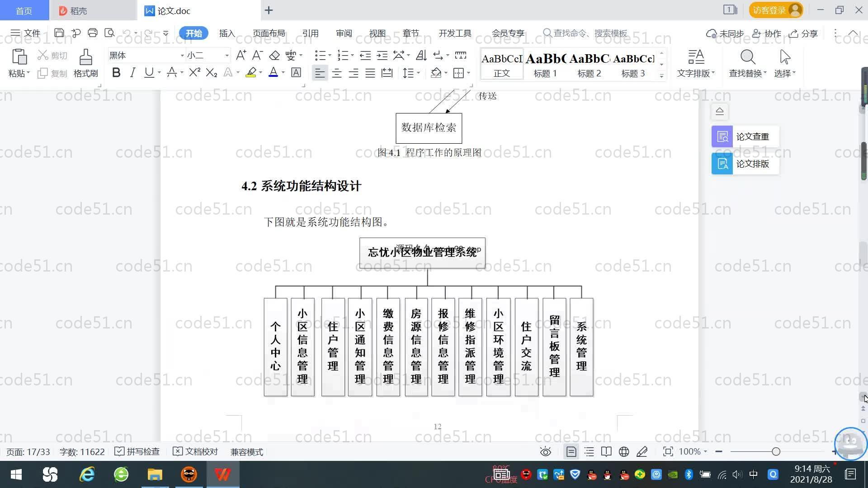Click the highlight color marker
The height and width of the screenshot is (488, 868).
[x=251, y=72]
